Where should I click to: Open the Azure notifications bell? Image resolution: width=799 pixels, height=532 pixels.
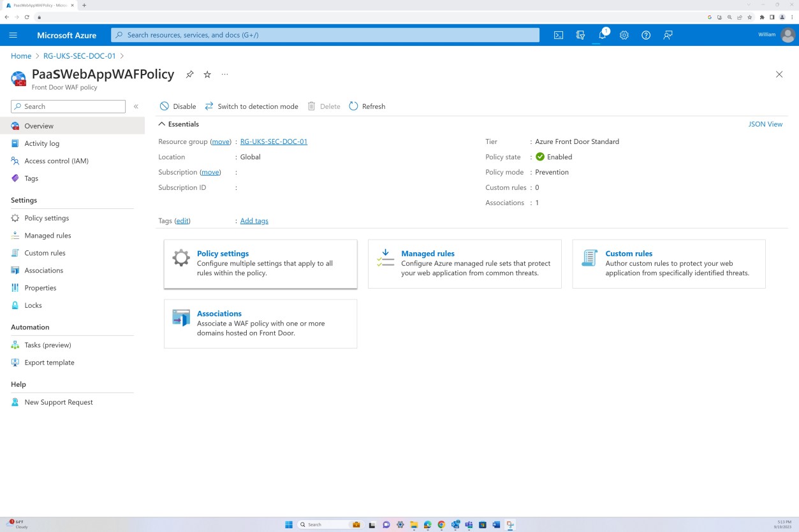[x=602, y=35]
